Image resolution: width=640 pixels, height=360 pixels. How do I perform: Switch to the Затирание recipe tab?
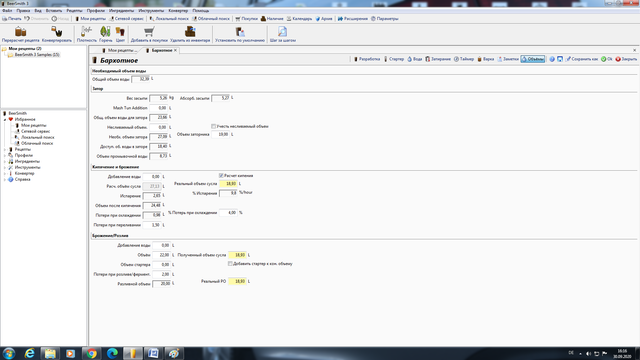[438, 59]
